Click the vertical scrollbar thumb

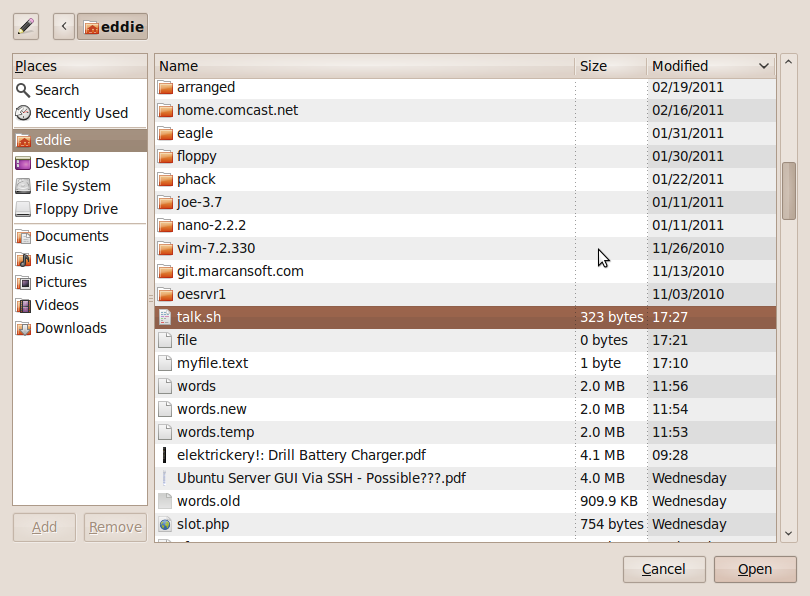tap(788, 191)
